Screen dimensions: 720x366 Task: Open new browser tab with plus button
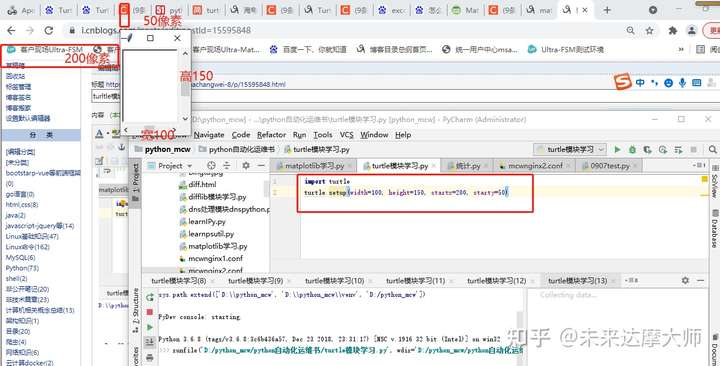point(607,10)
